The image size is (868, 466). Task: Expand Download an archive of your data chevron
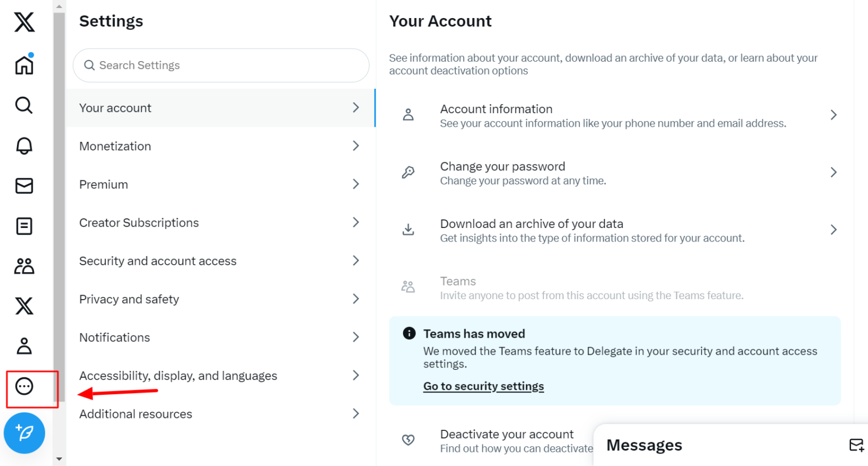click(x=833, y=230)
